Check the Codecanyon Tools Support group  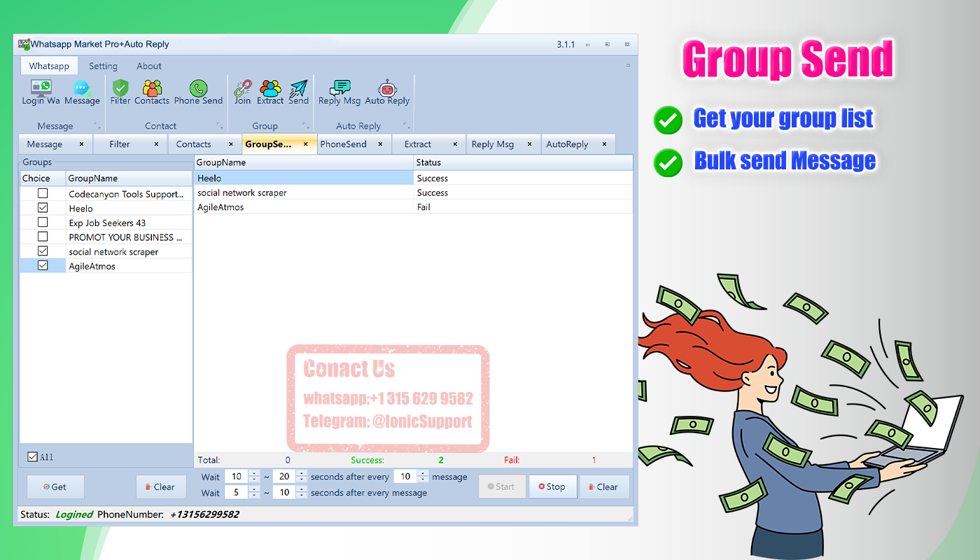[43, 193]
